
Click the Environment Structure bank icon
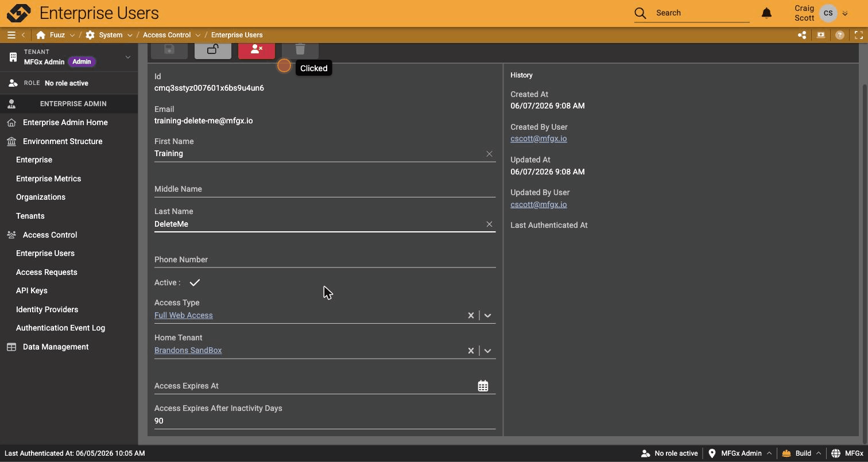pos(11,142)
